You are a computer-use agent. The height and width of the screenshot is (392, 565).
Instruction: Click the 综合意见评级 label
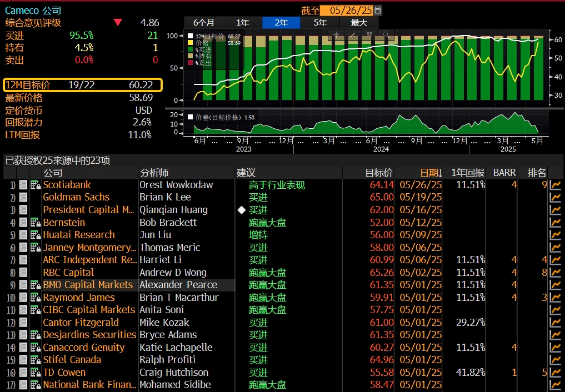pyautogui.click(x=33, y=23)
